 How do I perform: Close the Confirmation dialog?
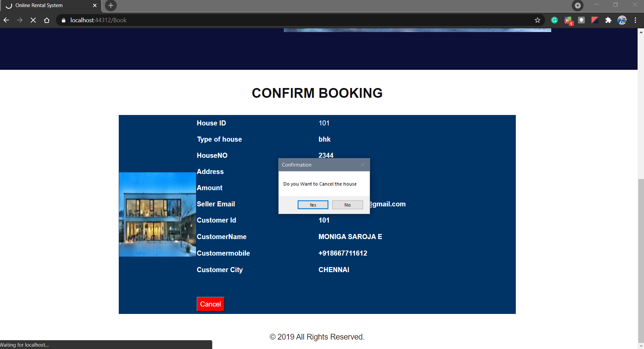[x=363, y=165]
